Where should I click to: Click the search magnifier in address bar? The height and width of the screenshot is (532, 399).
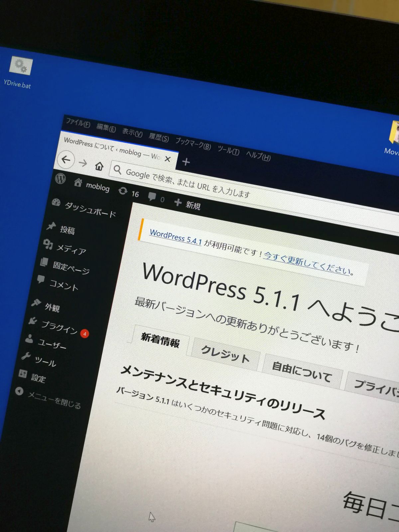(117, 170)
